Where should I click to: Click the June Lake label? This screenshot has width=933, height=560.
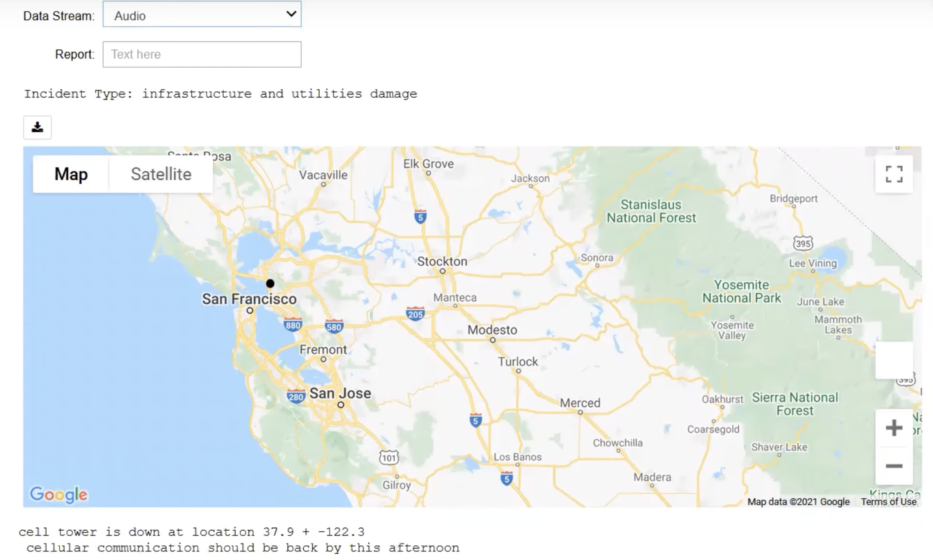click(820, 301)
